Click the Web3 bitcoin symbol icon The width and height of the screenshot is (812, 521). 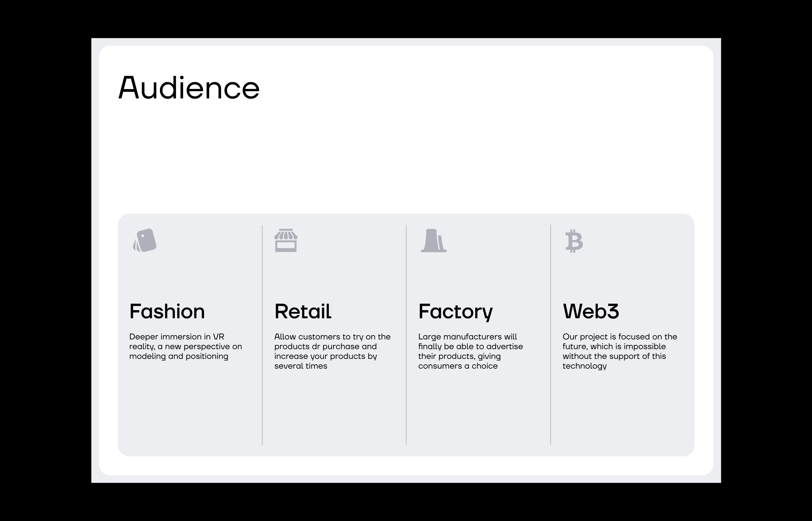(x=574, y=241)
